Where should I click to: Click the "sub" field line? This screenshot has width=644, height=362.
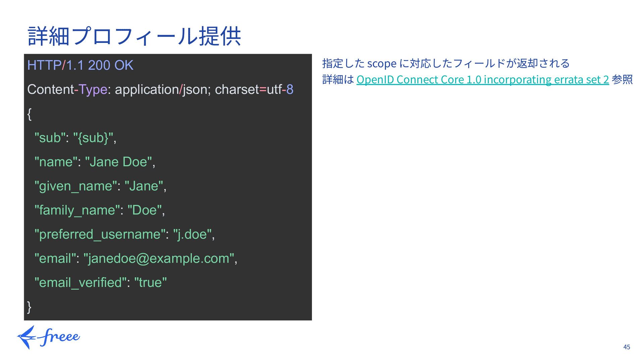pyautogui.click(x=75, y=138)
